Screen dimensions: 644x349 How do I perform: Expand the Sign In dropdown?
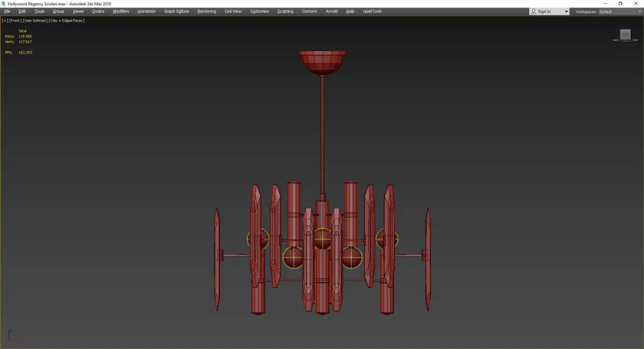coord(566,11)
